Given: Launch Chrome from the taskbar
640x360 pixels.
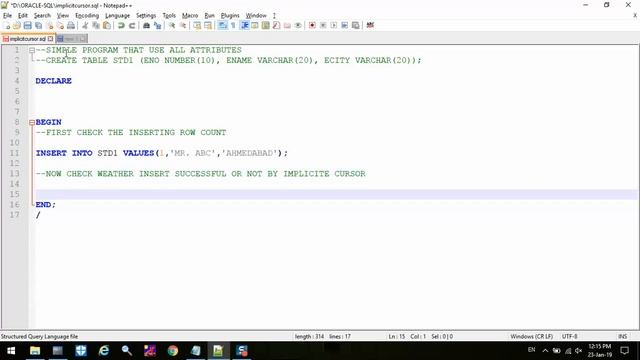Looking at the screenshot, I should tap(173, 351).
